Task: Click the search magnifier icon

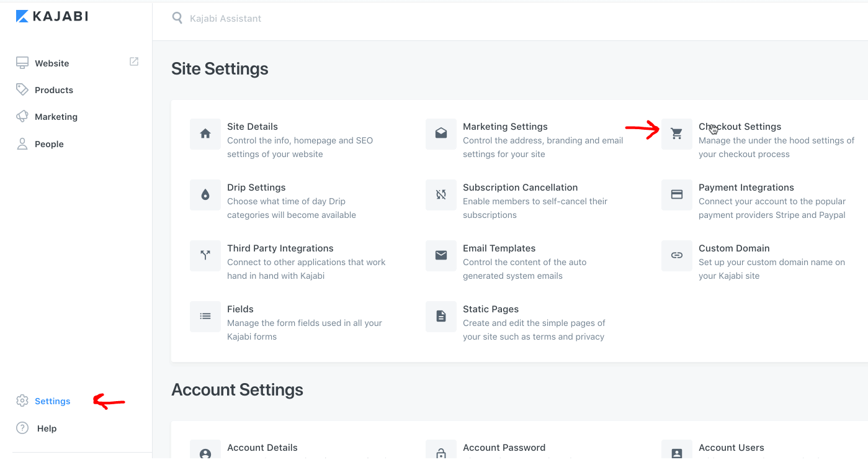Action: (x=177, y=18)
